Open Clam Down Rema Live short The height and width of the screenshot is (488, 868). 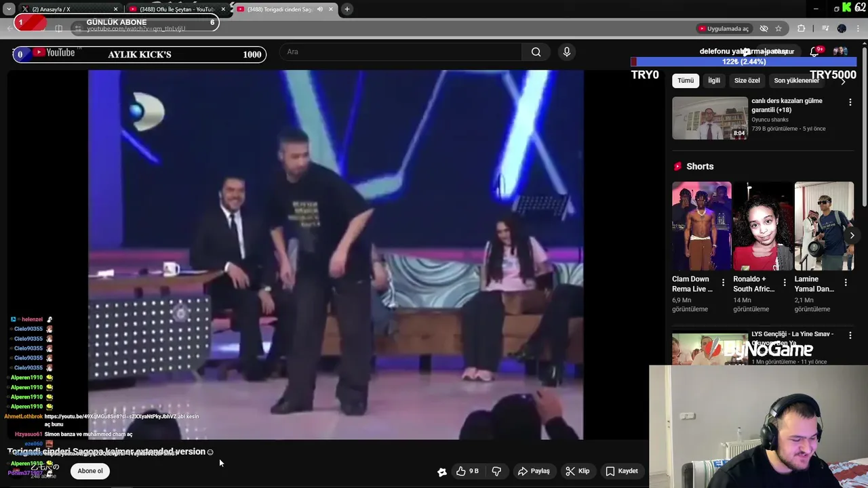pyautogui.click(x=701, y=226)
